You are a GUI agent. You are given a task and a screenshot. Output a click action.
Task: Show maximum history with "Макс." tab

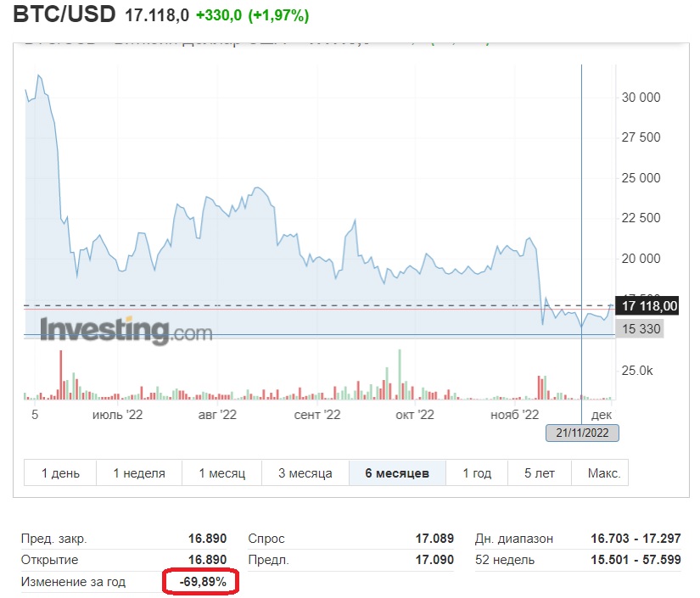(x=603, y=473)
